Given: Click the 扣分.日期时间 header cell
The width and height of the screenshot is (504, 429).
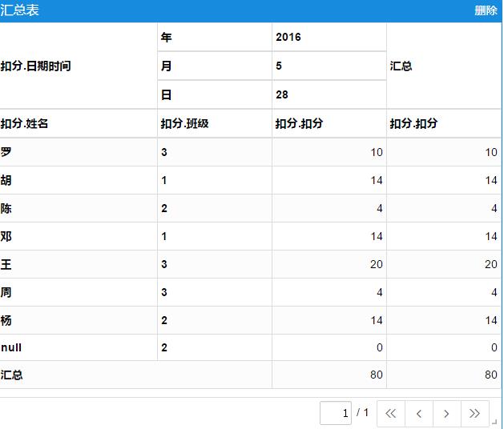Looking at the screenshot, I should [x=79, y=66].
